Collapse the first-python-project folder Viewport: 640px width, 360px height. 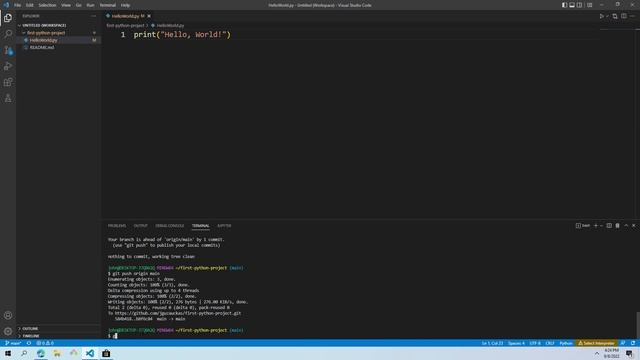tap(46, 33)
